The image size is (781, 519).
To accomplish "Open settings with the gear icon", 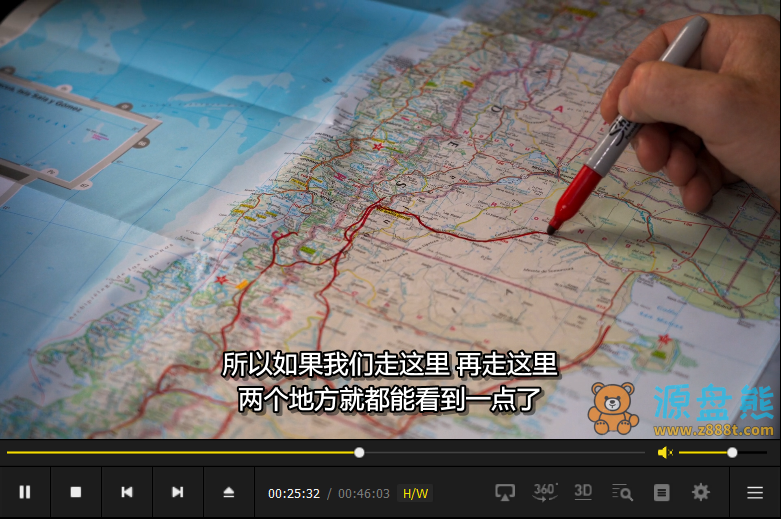I will 701,492.
